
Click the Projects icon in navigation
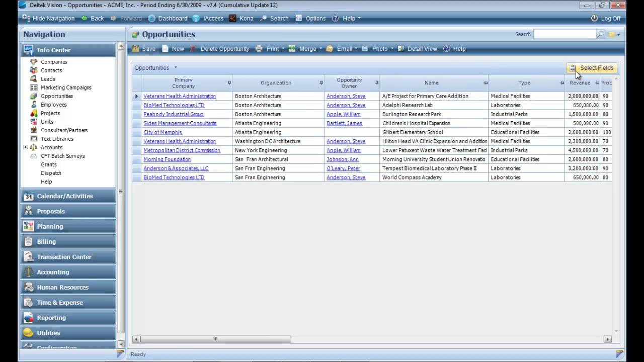(34, 113)
